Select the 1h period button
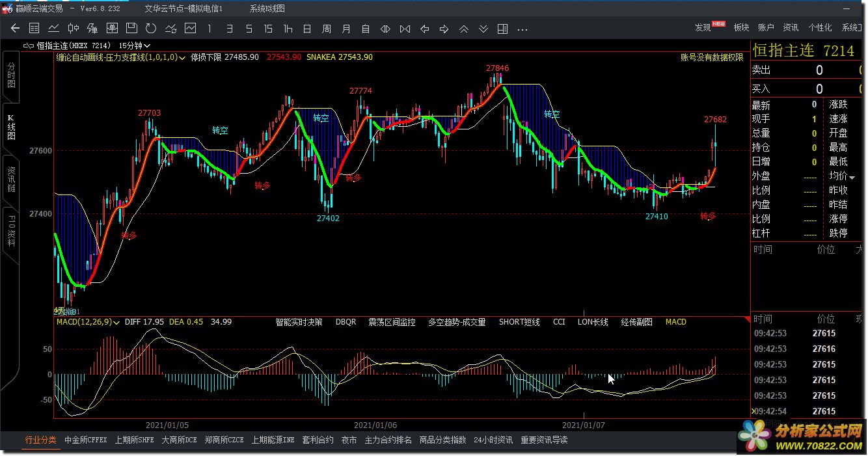868x456 pixels. pos(288,29)
